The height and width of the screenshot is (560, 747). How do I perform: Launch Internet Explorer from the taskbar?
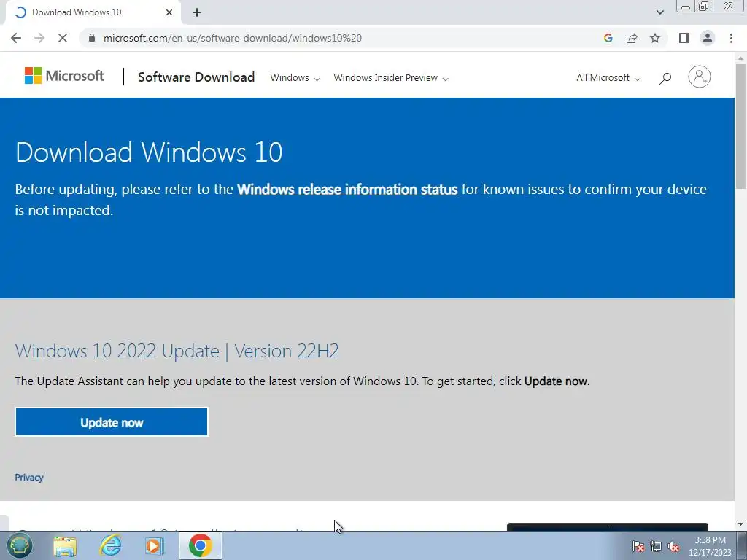point(111,546)
